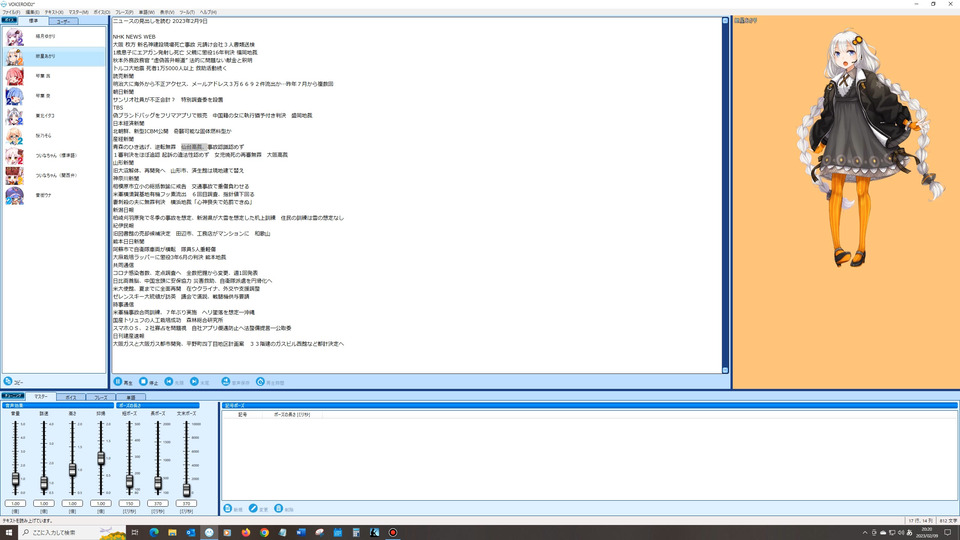This screenshot has height=540, width=960.
Task: Select the ついなちゃん（関西弁）voice avatar
Action: pyautogui.click(x=15, y=176)
